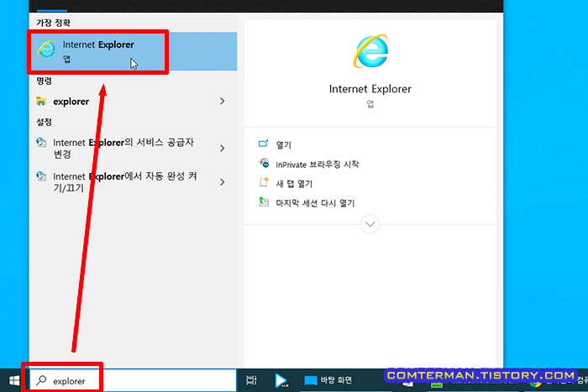
Task: Click the magnifier icon in search box
Action: click(41, 380)
